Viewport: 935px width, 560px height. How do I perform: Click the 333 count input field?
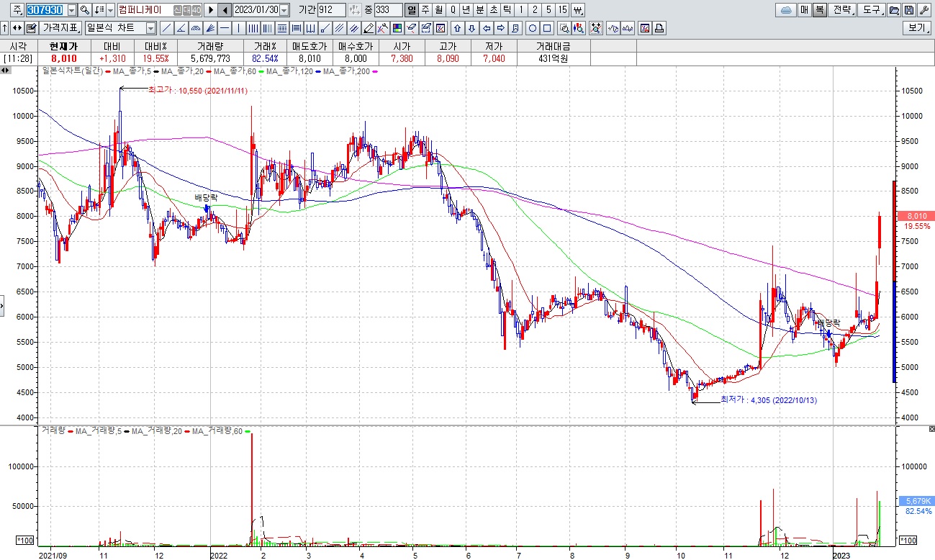click(388, 10)
